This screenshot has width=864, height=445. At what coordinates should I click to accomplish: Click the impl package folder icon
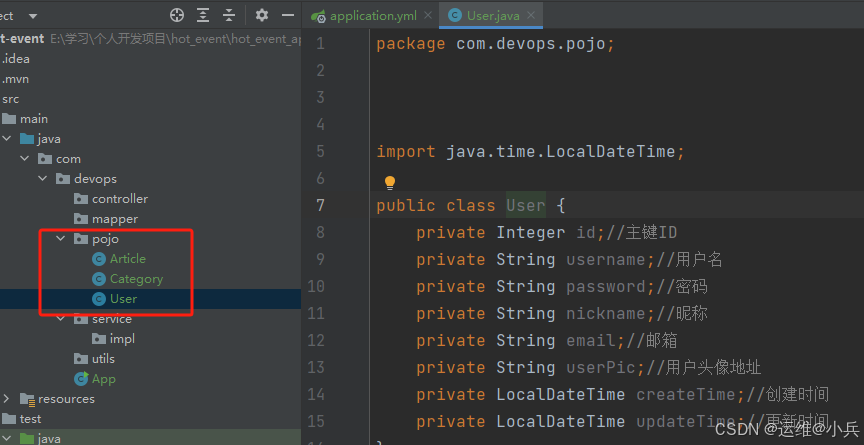point(99,339)
